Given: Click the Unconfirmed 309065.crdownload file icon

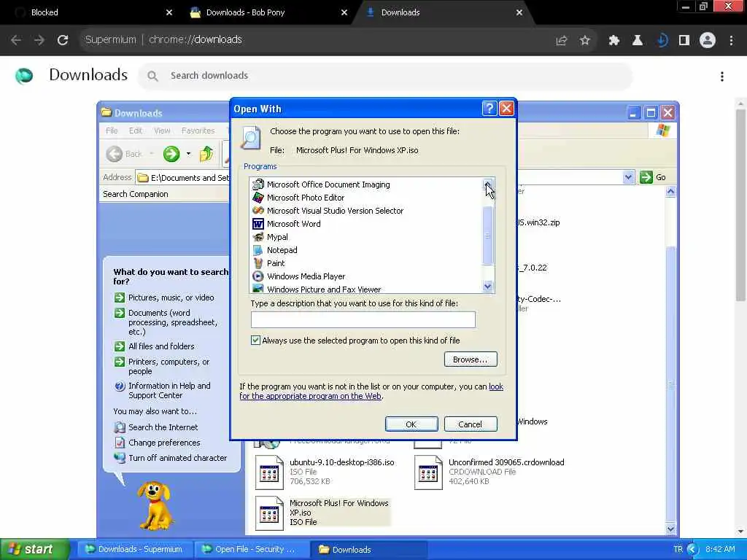Looking at the screenshot, I should [x=428, y=472].
